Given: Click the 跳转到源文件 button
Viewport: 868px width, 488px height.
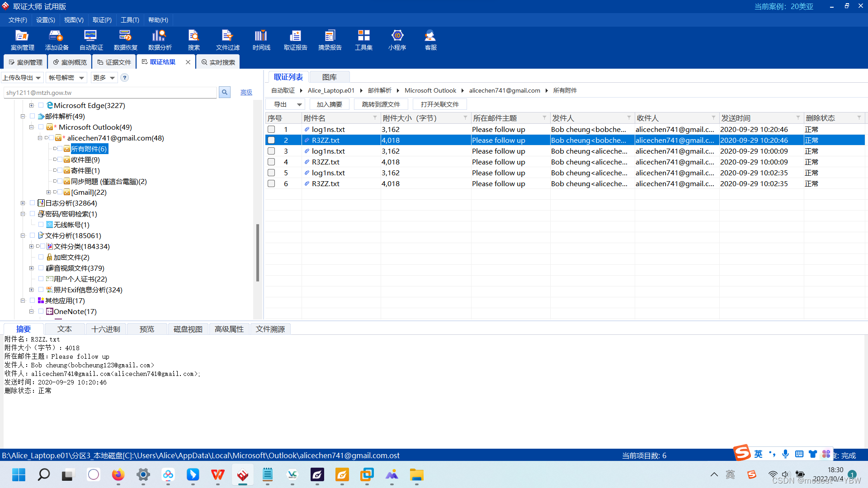Looking at the screenshot, I should (x=381, y=104).
